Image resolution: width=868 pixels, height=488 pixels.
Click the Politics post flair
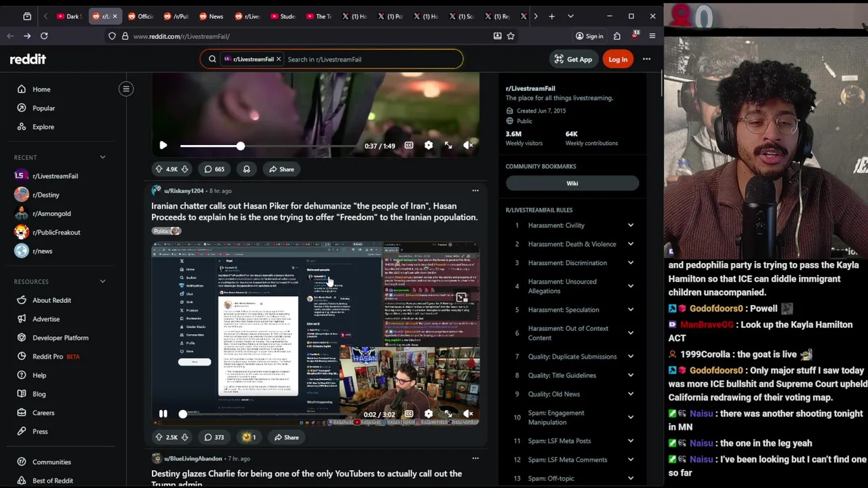[166, 231]
